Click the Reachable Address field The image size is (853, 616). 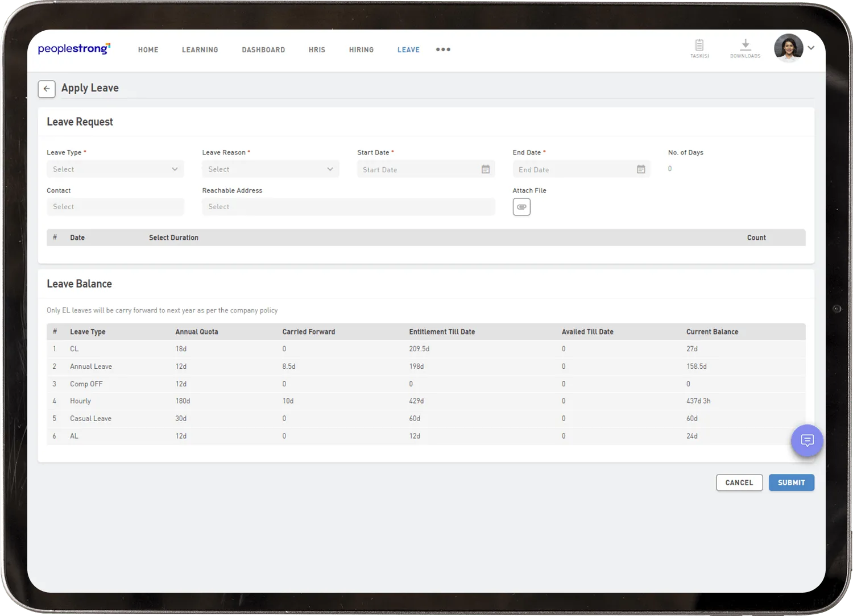(348, 207)
